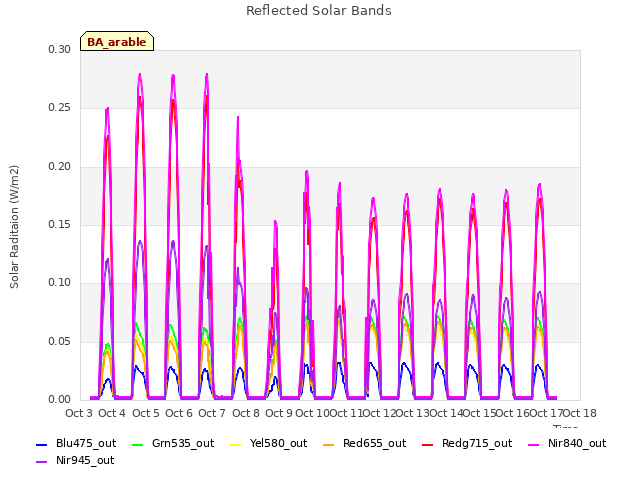Screen dimensions: 640x480
Task: Click the 0.30 y-axis tick label
Action: 59,49
